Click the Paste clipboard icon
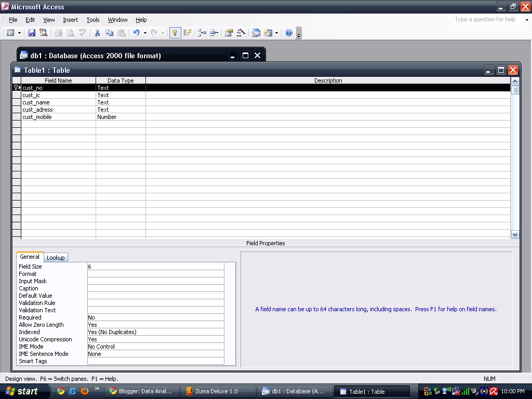 point(122,33)
